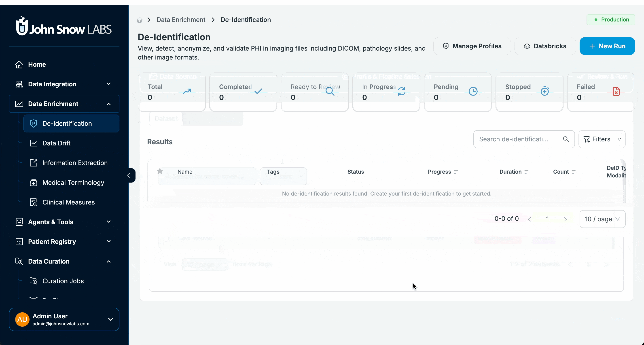The image size is (644, 345).
Task: Click the magnifier icon in Ready to Review card
Action: click(330, 91)
